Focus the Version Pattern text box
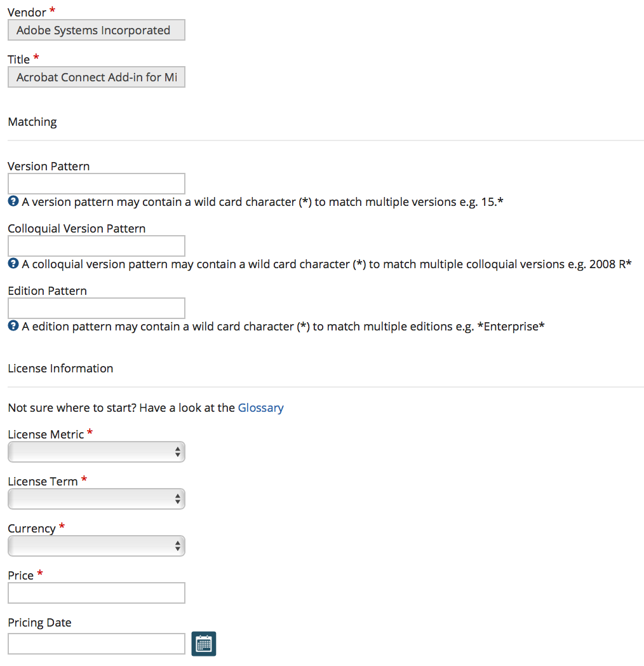 click(x=96, y=183)
